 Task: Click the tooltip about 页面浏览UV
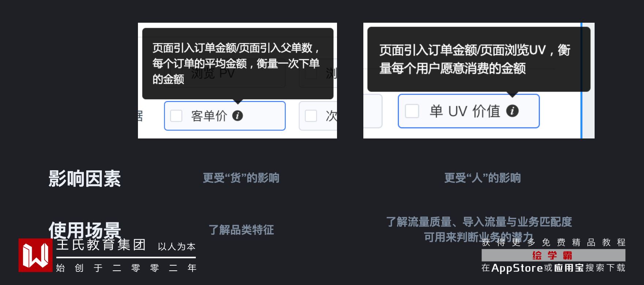coord(479,59)
